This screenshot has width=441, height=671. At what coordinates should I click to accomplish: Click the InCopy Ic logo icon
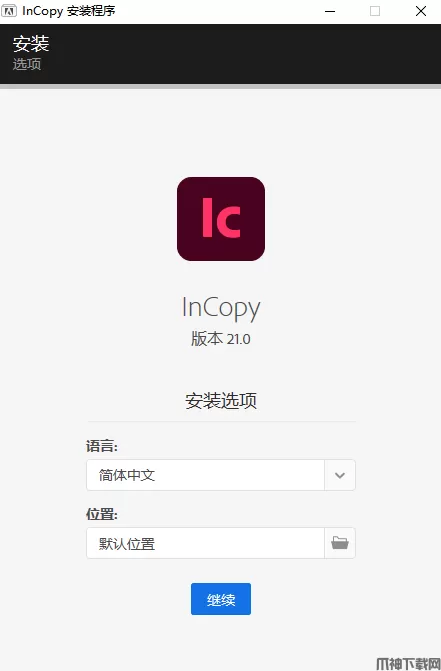pos(221,219)
